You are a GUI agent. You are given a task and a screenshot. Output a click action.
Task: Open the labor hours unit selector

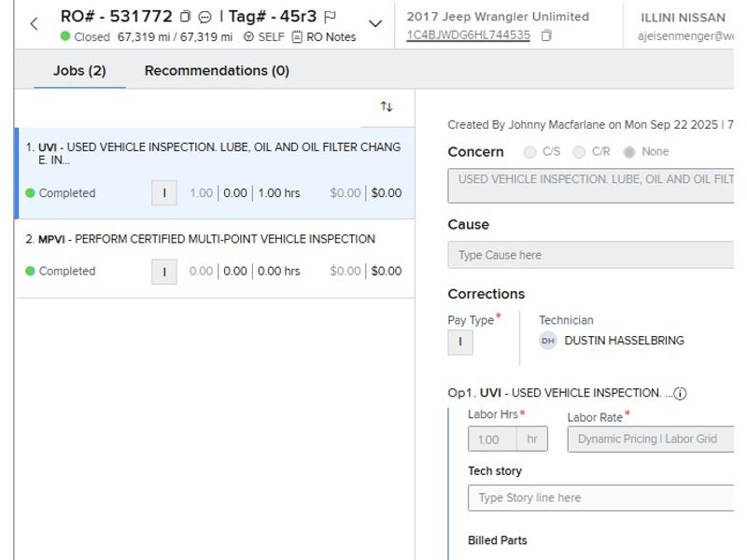point(532,439)
